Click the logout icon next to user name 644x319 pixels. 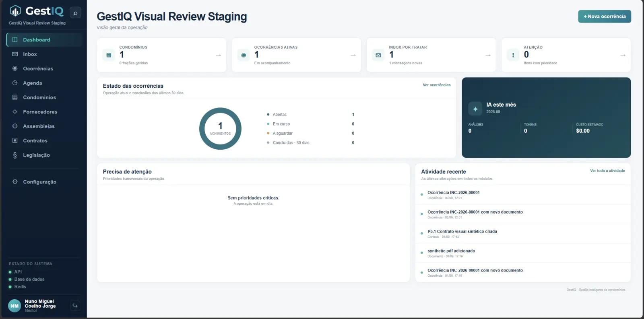(75, 306)
